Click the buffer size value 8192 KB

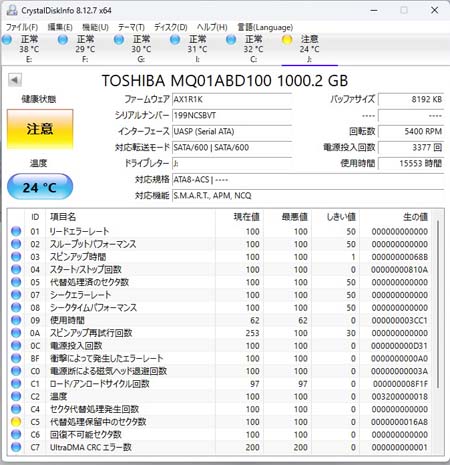pyautogui.click(x=411, y=99)
